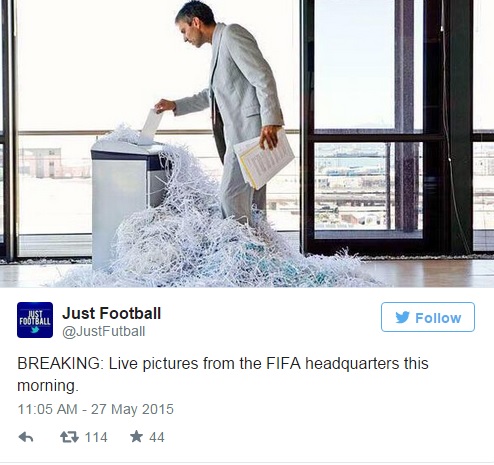Click the sheet entering the shredder

151,127
